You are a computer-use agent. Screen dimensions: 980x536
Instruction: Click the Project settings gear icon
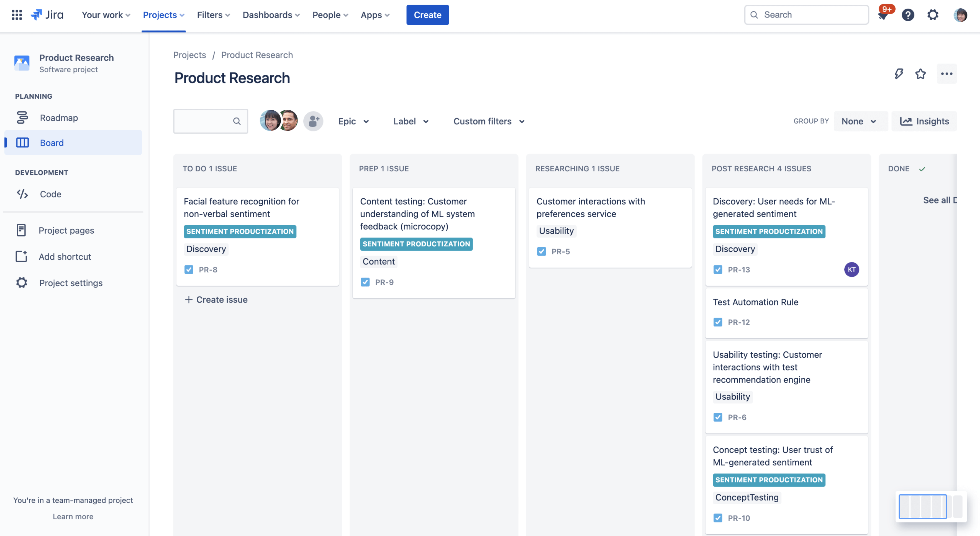(22, 282)
